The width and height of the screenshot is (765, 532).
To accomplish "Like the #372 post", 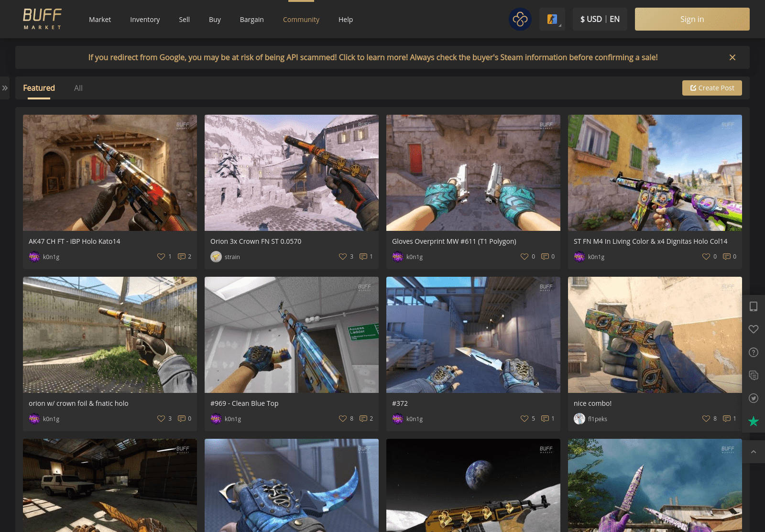I will pyautogui.click(x=525, y=419).
